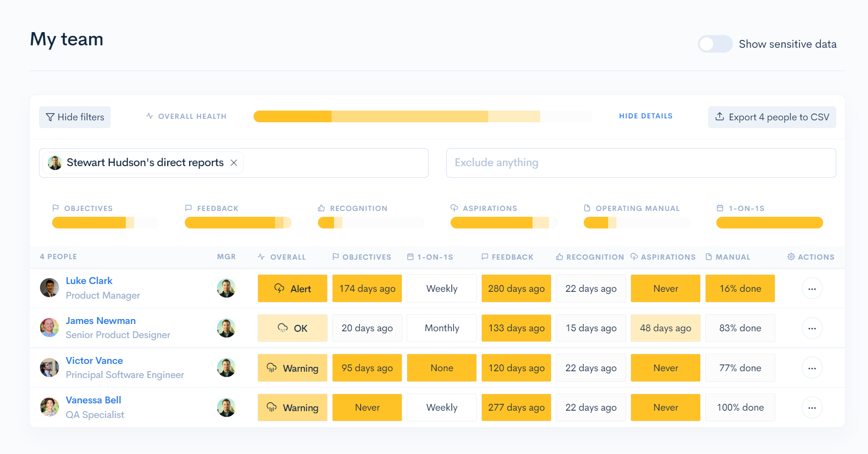The width and height of the screenshot is (868, 454).
Task: Remove Stewart Hudson's direct reports filter
Action: click(x=234, y=163)
